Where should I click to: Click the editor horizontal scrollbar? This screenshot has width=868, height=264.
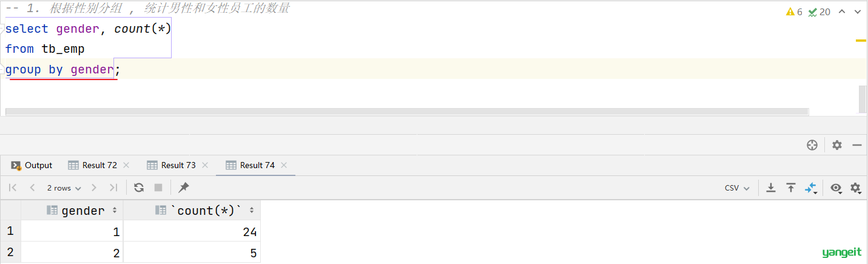tap(407, 112)
